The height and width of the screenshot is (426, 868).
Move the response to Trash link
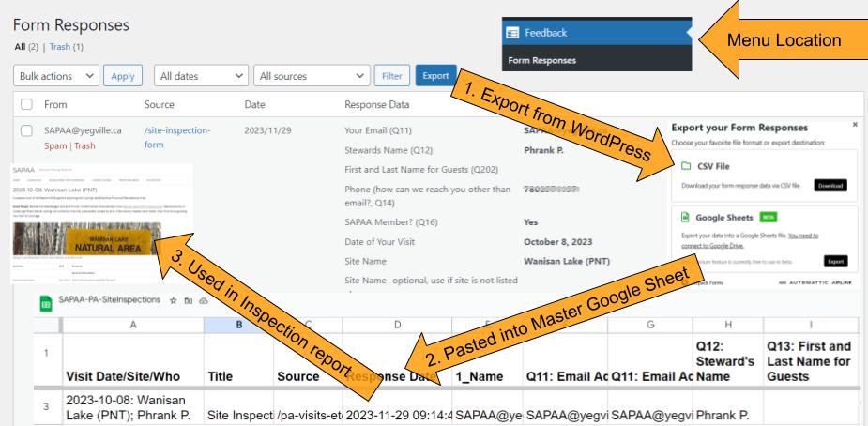coord(84,145)
